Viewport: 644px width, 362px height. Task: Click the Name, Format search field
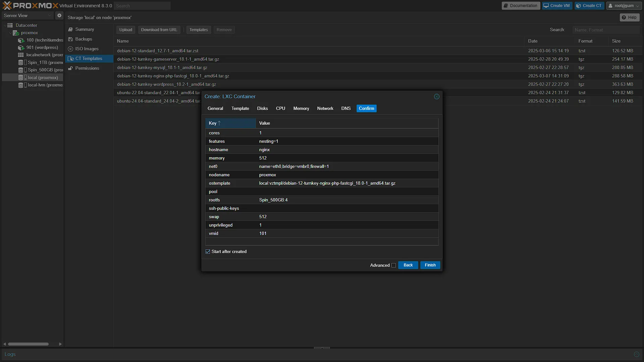click(606, 30)
